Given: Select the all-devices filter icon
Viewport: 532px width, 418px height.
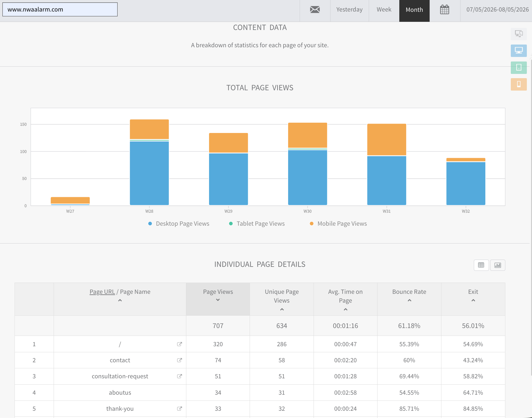Looking at the screenshot, I should click(519, 34).
